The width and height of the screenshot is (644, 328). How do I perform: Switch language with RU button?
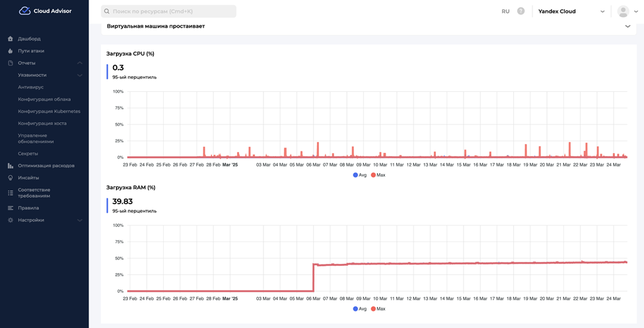[505, 11]
